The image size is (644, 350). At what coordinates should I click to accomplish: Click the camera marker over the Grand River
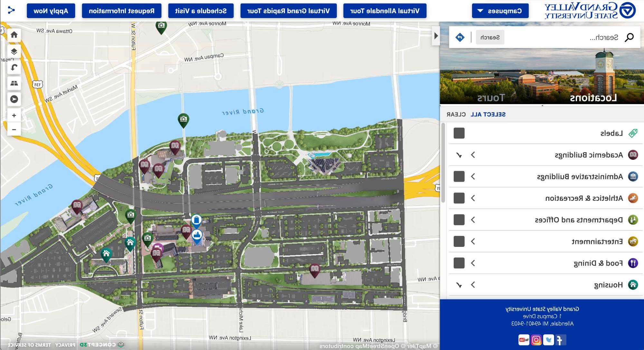(183, 120)
